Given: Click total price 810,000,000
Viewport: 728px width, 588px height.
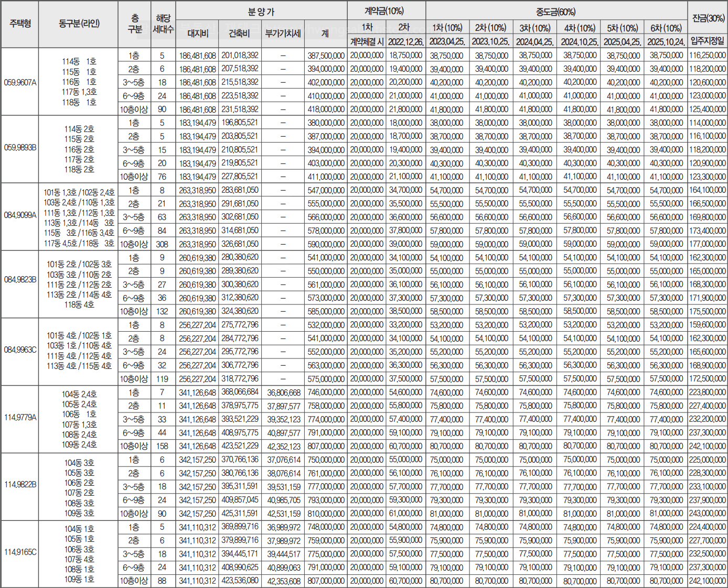Looking at the screenshot, I should click(326, 514).
